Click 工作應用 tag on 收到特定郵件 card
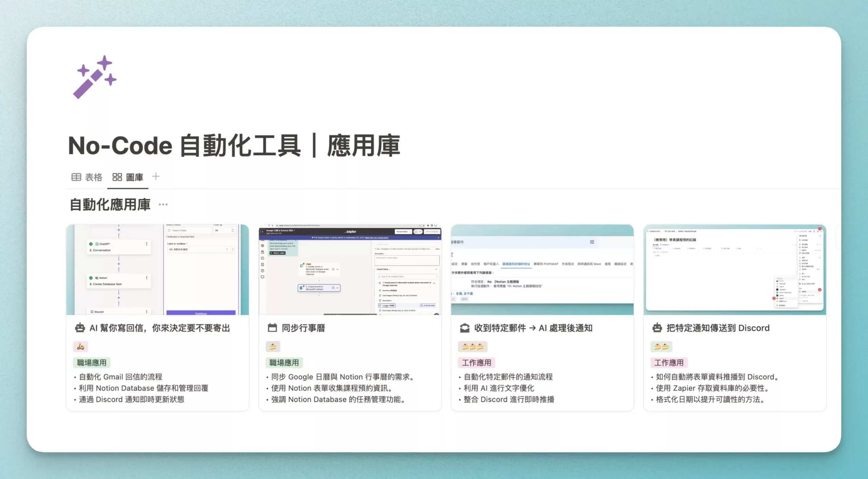868x479 pixels. 476,363
